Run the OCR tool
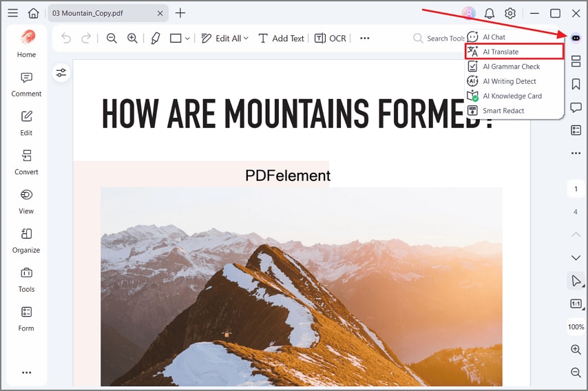588x391 pixels. point(330,39)
